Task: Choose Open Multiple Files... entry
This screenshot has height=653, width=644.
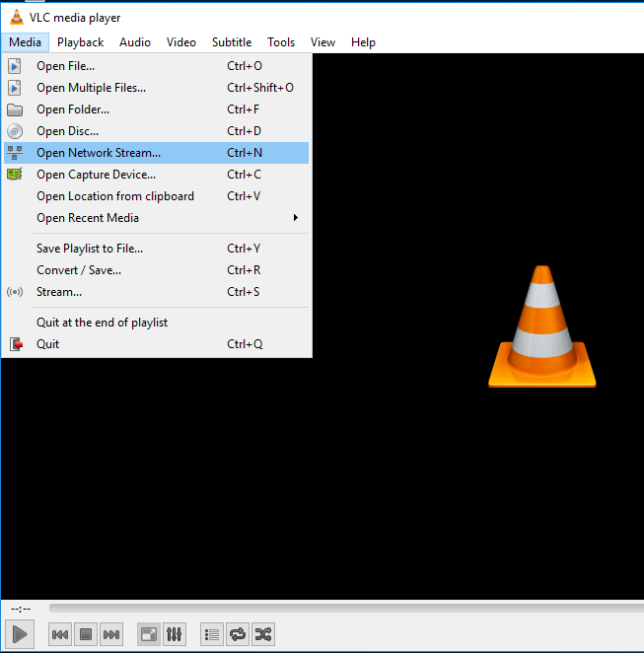Action: [156, 88]
